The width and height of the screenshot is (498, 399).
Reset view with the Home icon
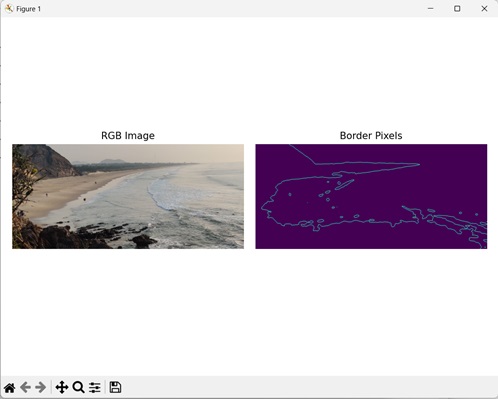10,387
